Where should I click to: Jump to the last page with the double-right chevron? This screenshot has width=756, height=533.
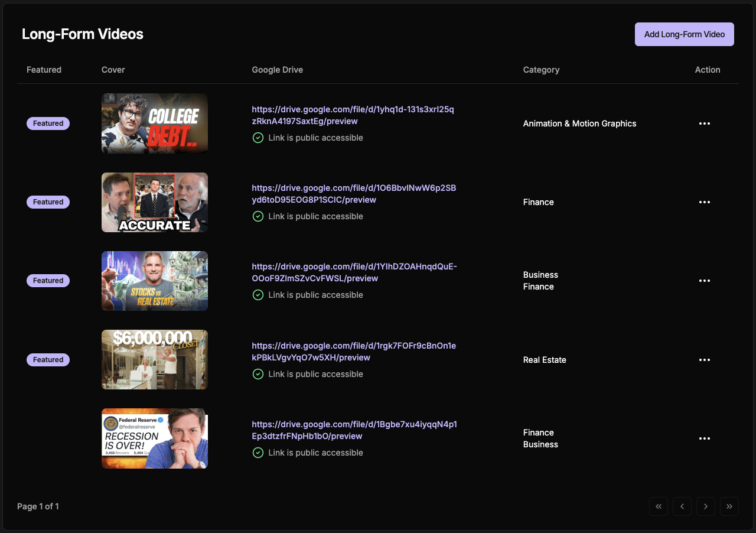[x=729, y=506]
